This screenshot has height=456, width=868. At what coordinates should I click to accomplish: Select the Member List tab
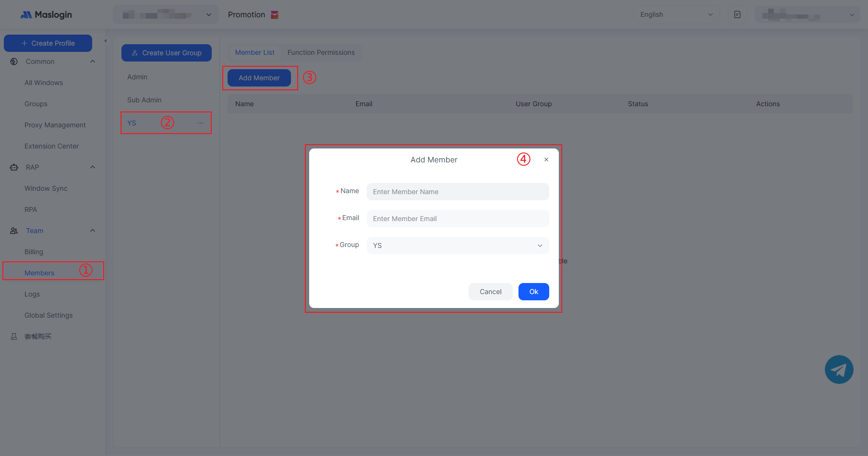click(x=254, y=52)
